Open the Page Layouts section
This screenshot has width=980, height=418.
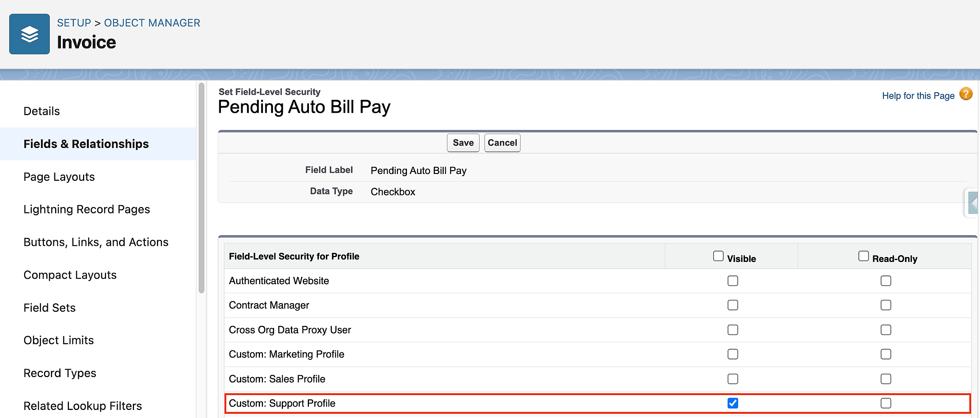tap(59, 177)
